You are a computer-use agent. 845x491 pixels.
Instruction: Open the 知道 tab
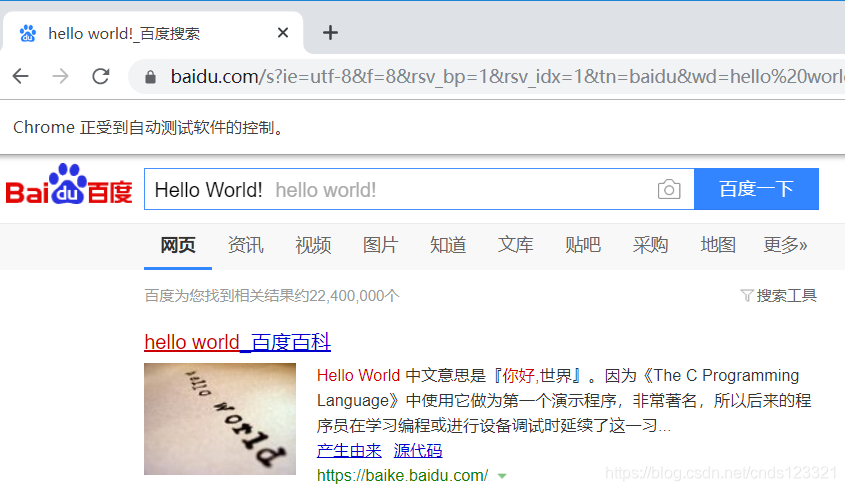[448, 245]
